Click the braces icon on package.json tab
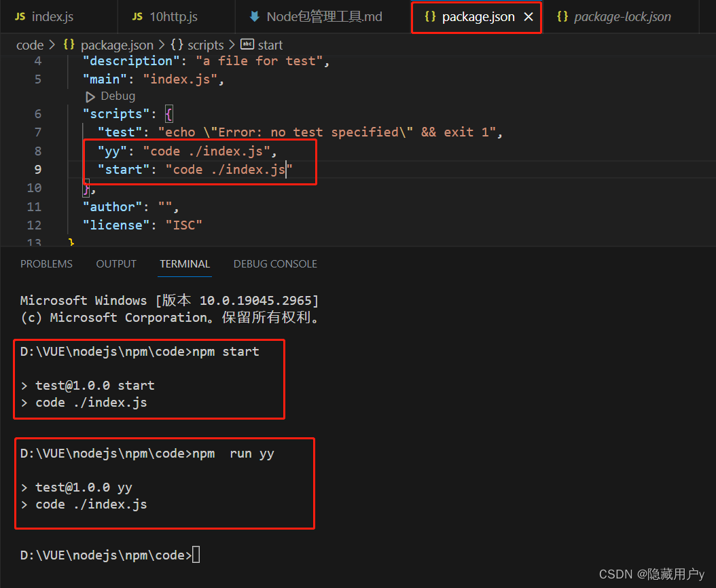The image size is (716, 588). (x=430, y=17)
